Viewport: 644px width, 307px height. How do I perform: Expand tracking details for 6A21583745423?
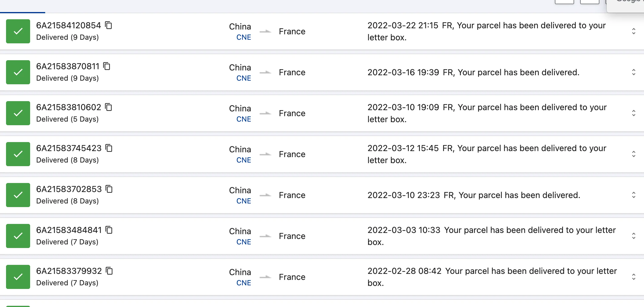pyautogui.click(x=633, y=154)
